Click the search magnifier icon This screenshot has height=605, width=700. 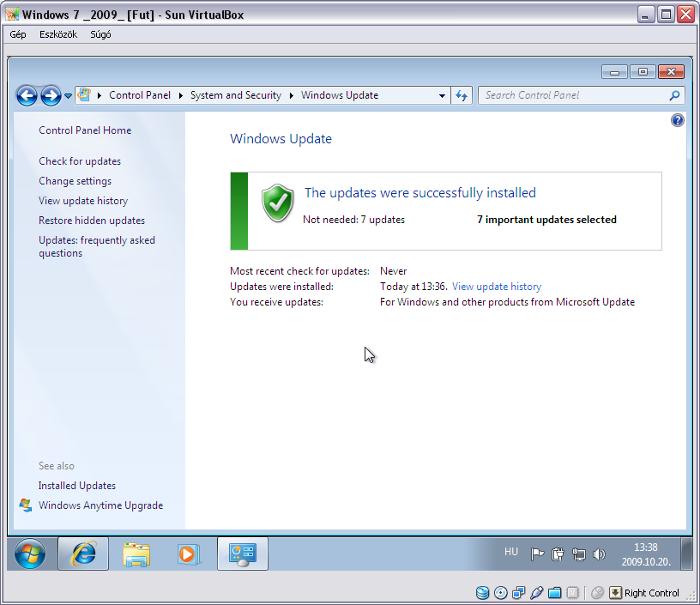tap(675, 95)
